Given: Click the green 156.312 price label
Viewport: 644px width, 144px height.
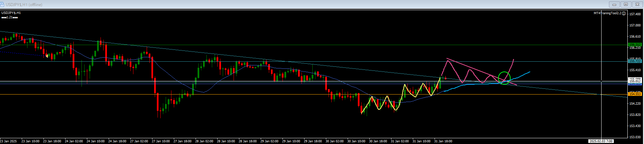Looking at the screenshot, I should [x=634, y=45].
